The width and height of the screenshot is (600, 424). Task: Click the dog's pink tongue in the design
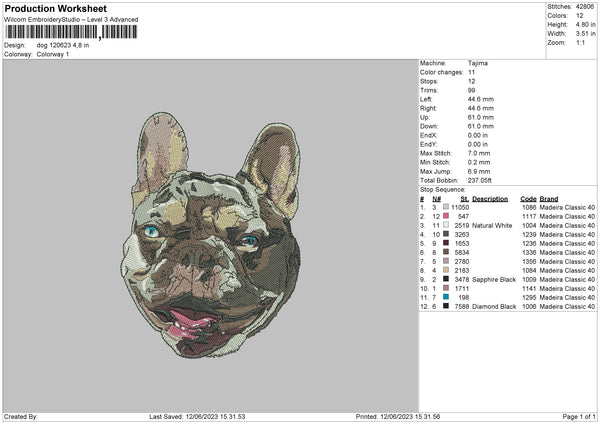pyautogui.click(x=188, y=322)
